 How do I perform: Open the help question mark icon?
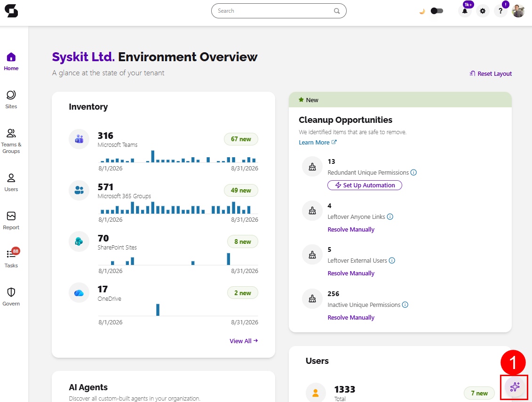pyautogui.click(x=500, y=11)
